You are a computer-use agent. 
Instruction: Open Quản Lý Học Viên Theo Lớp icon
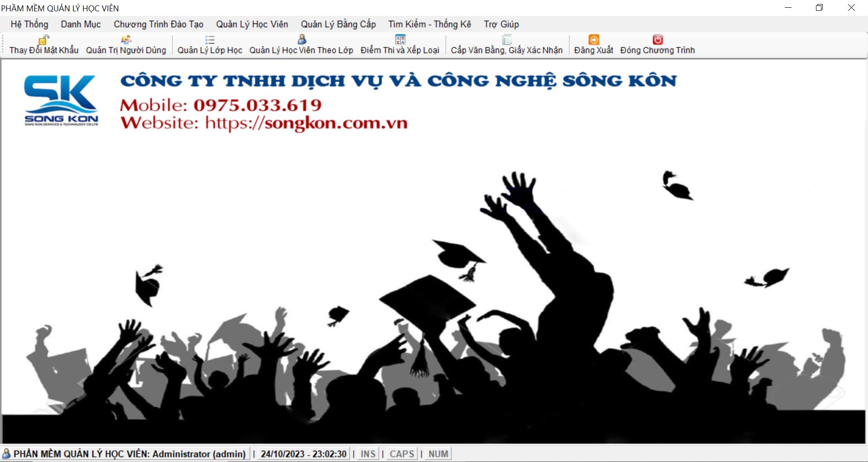302,40
